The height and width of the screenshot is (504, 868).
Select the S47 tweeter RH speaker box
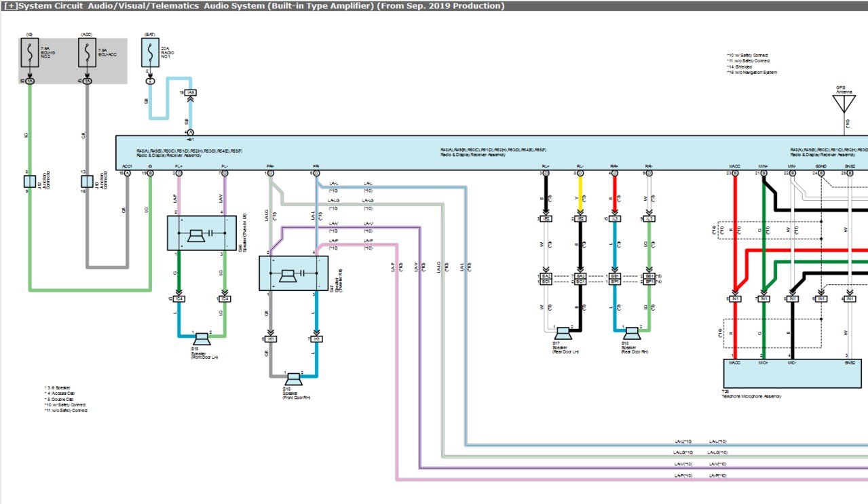pyautogui.click(x=294, y=273)
